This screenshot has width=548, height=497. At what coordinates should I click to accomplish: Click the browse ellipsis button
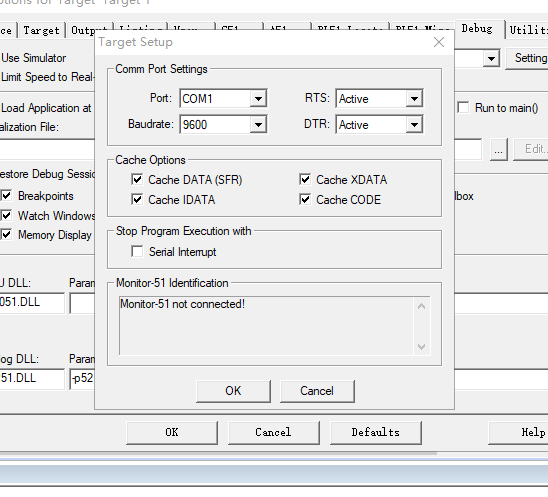click(498, 150)
